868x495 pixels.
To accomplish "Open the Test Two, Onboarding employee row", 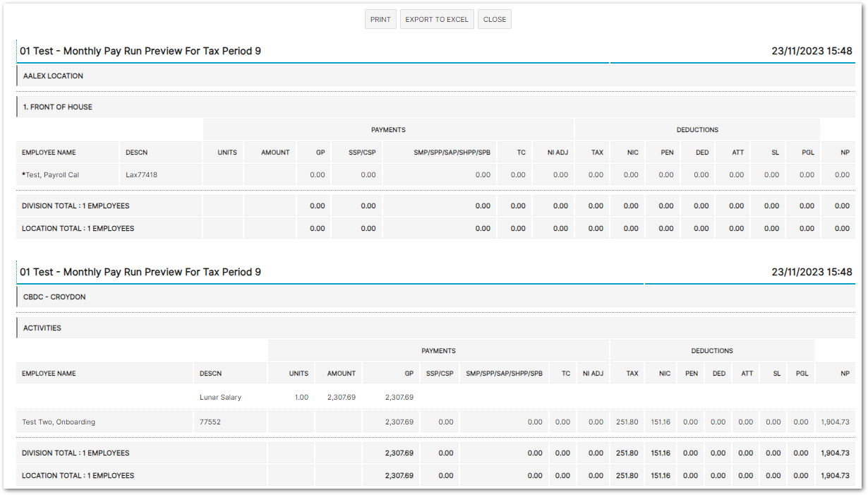I will (x=59, y=422).
